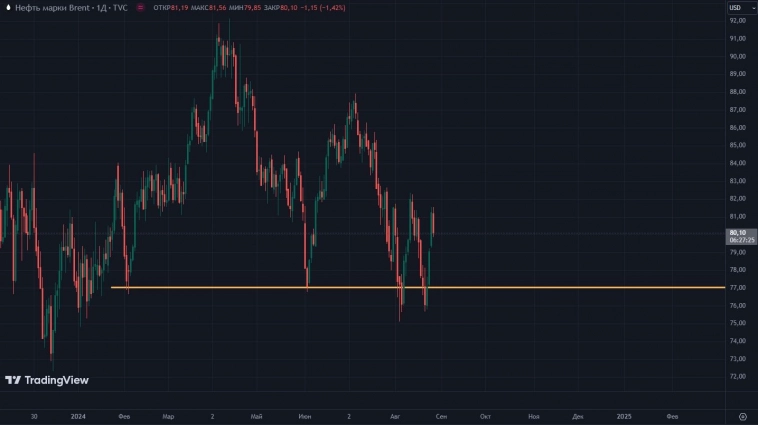Click the 'Дек' label on time axis
The height and width of the screenshot is (425, 758).
[578, 416]
